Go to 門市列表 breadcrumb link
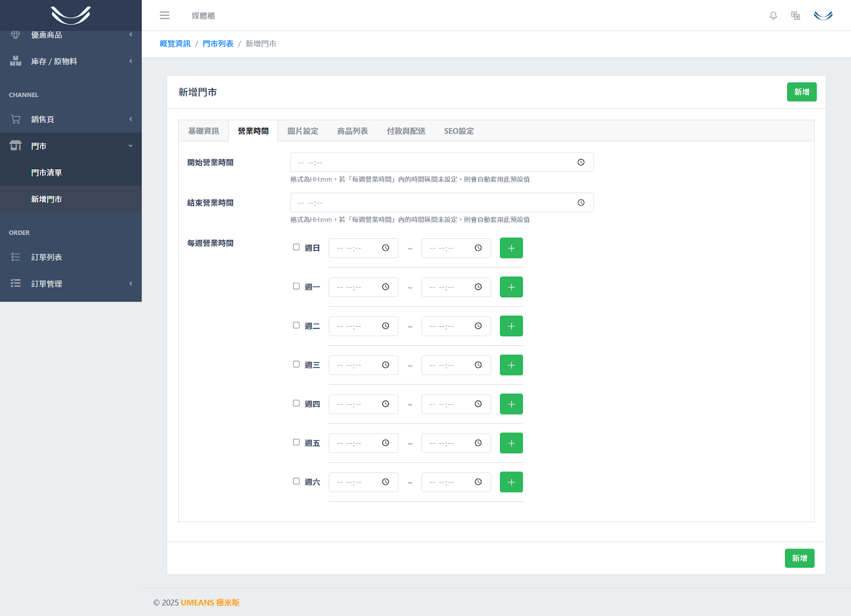The width and height of the screenshot is (851, 616). pyautogui.click(x=218, y=44)
